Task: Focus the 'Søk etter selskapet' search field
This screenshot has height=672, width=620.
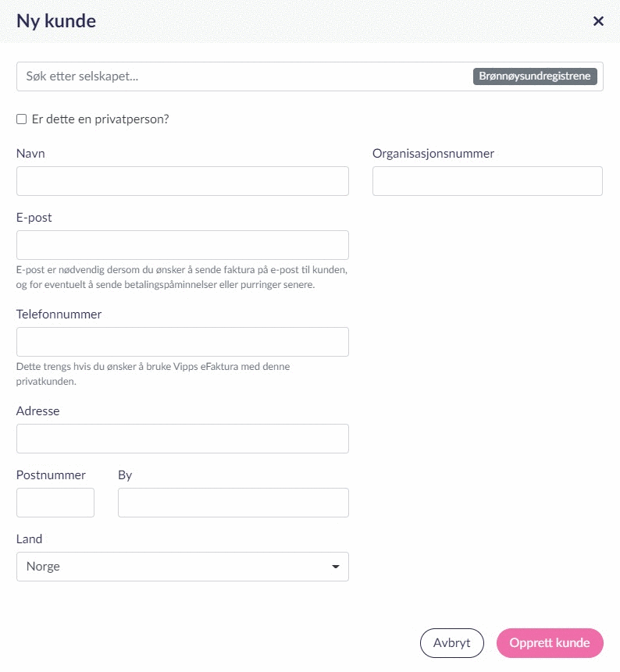Action: 234,76
